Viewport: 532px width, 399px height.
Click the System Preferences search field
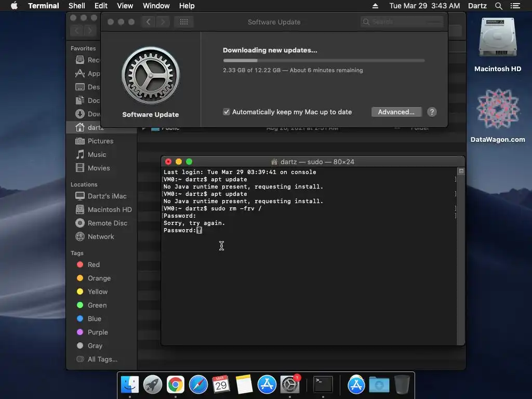tap(402, 22)
